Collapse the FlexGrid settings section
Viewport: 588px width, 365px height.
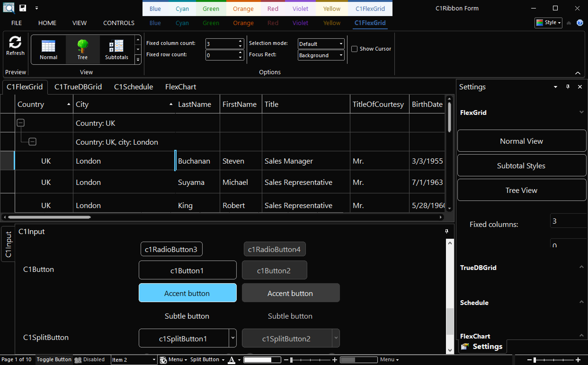coord(581,112)
